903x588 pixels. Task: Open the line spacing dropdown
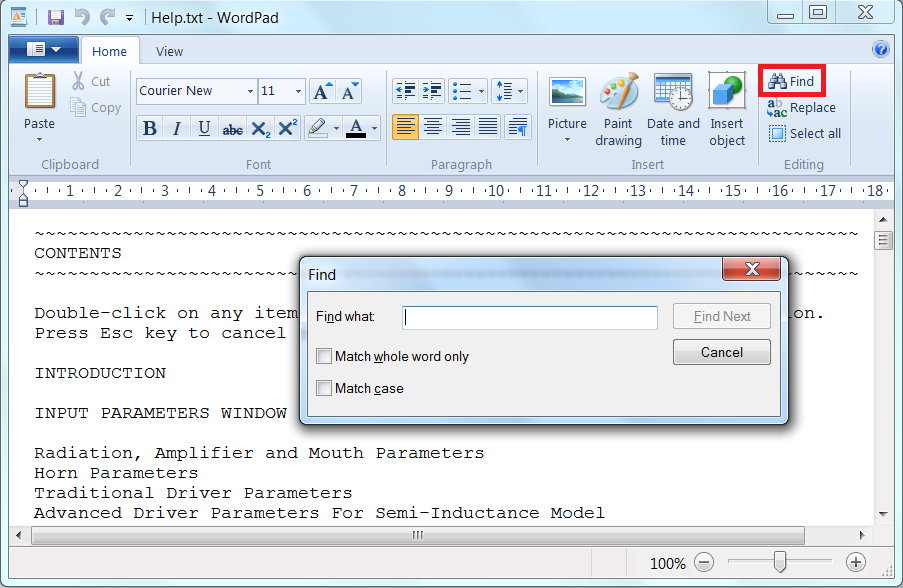point(510,91)
